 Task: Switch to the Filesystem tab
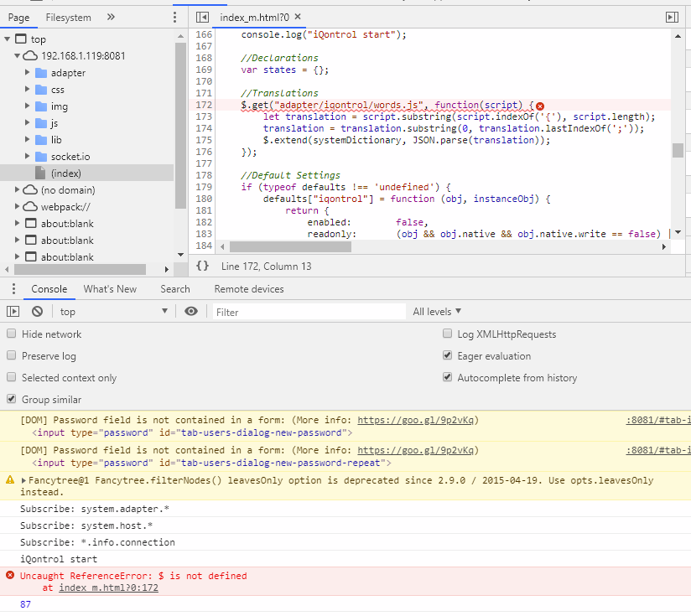pos(69,18)
